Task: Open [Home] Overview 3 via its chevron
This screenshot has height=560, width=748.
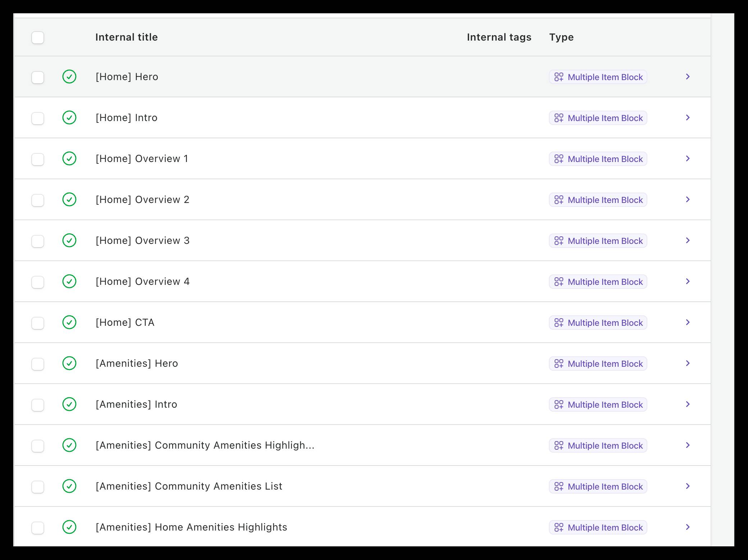Action: 688,240
